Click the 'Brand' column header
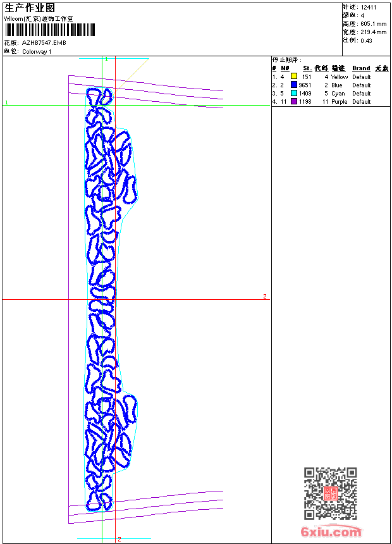 361,68
